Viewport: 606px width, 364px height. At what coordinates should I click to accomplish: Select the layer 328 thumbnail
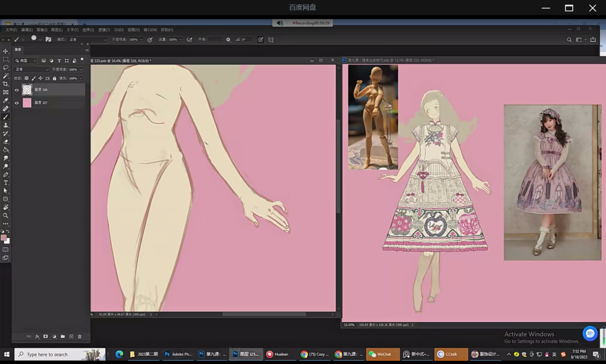point(27,90)
